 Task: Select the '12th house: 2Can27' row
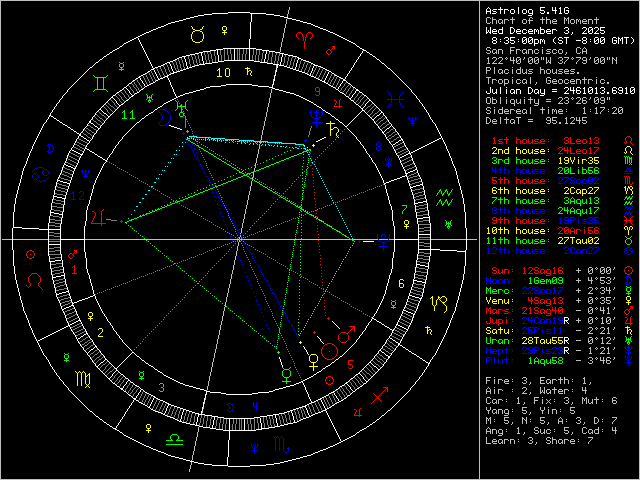[x=542, y=251]
